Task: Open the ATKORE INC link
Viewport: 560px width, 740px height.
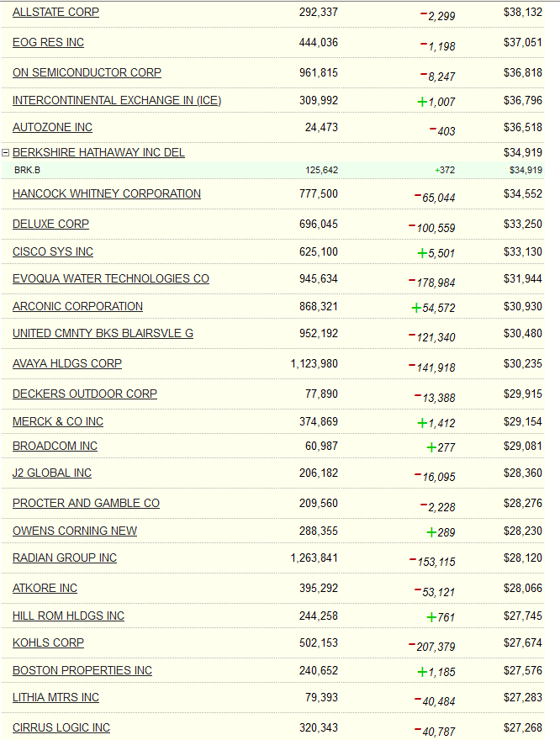Action: (45, 589)
